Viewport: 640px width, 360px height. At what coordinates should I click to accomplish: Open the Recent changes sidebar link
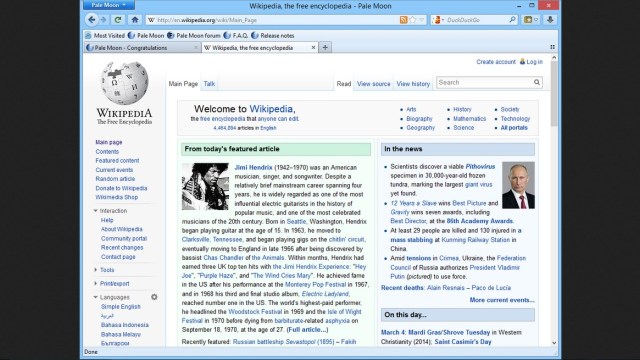[x=122, y=247]
